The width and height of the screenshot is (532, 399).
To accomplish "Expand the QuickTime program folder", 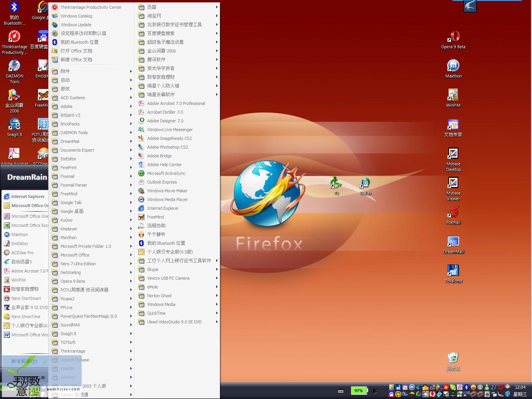I will 178,313.
